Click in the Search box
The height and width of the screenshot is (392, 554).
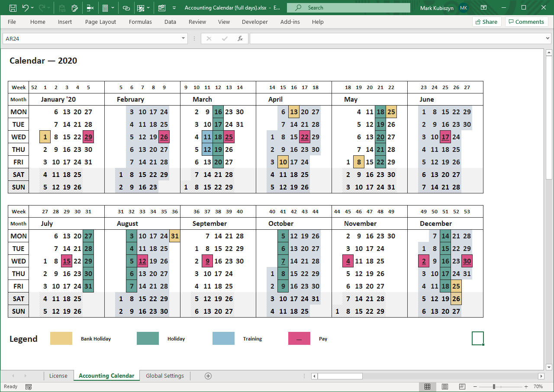(348, 8)
